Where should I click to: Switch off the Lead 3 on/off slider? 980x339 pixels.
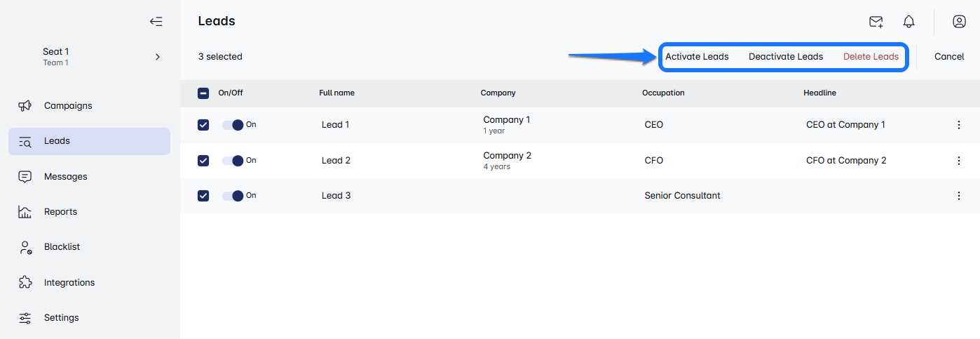233,196
